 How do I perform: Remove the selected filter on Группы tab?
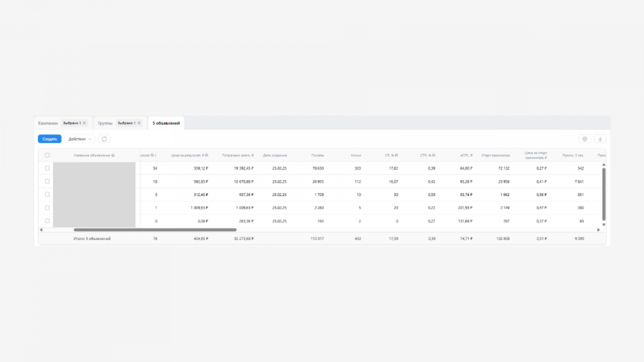pyautogui.click(x=139, y=123)
